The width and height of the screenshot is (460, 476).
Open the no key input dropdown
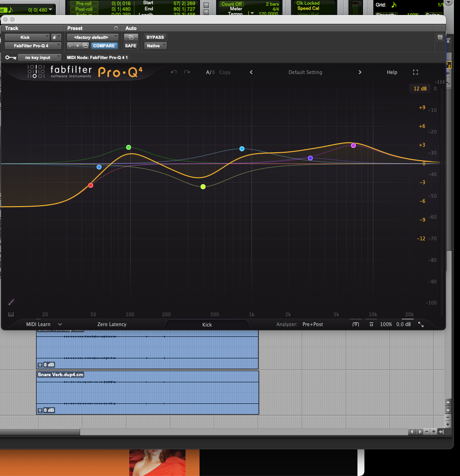point(39,57)
